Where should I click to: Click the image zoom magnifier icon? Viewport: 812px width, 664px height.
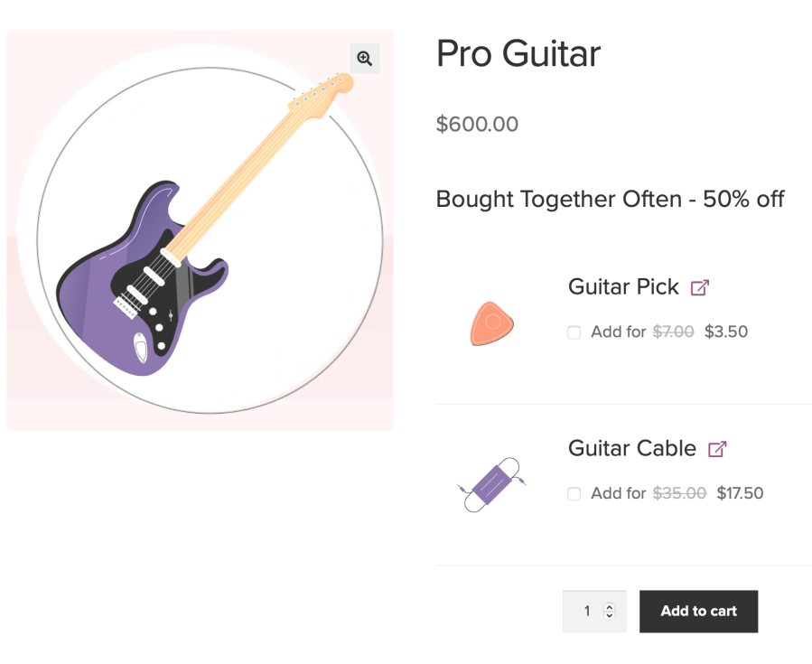[365, 58]
